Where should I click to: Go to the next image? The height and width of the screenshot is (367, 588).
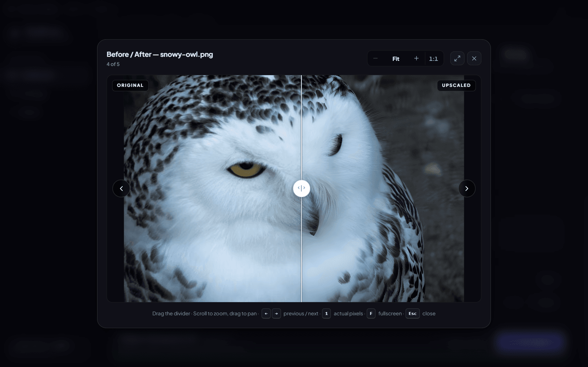click(x=467, y=189)
